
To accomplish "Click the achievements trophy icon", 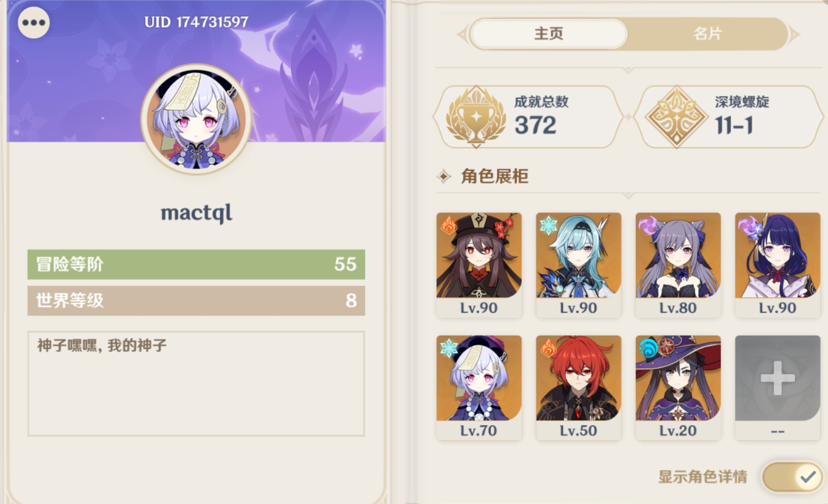I will coord(476,116).
